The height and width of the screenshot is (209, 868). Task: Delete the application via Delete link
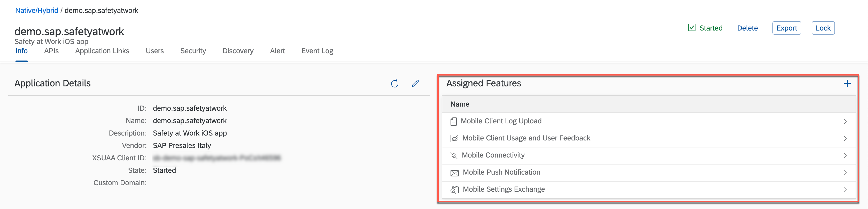pos(747,28)
